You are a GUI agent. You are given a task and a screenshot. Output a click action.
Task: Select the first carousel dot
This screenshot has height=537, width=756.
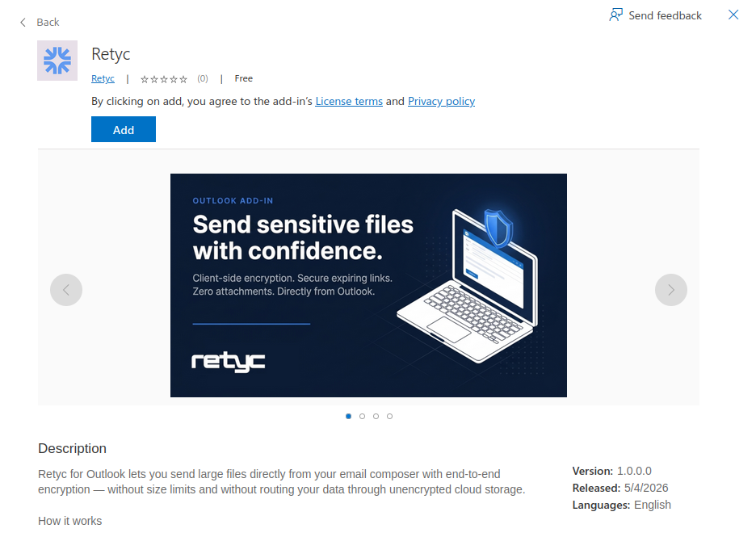coord(349,416)
